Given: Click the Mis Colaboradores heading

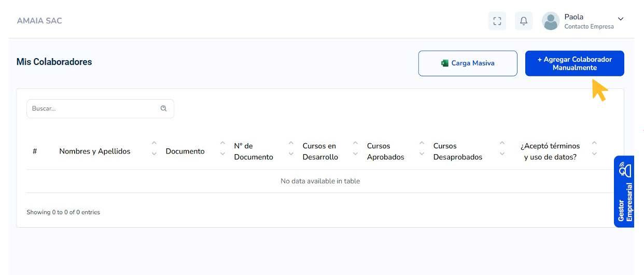Looking at the screenshot, I should tap(54, 62).
